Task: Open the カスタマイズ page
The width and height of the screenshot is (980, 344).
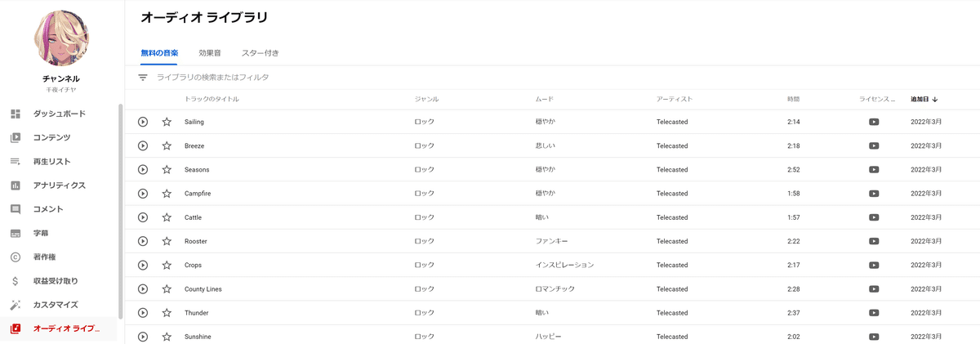Action: (55, 305)
